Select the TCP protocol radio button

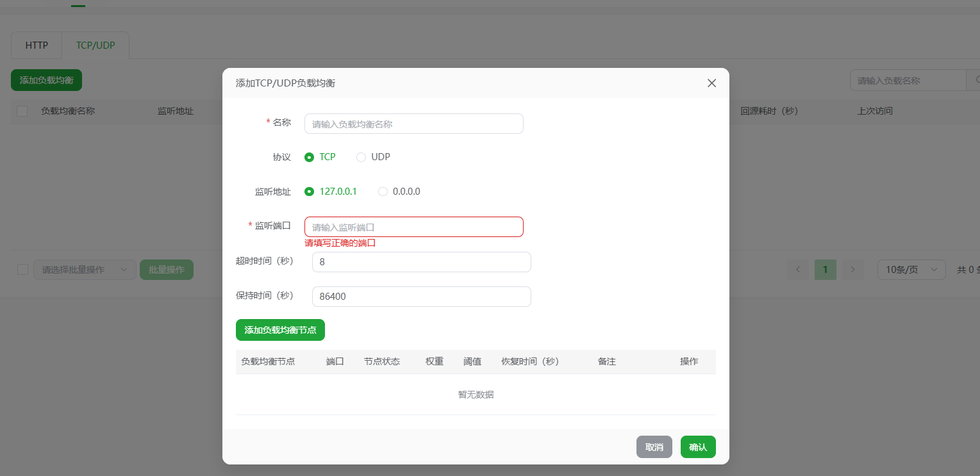click(309, 156)
